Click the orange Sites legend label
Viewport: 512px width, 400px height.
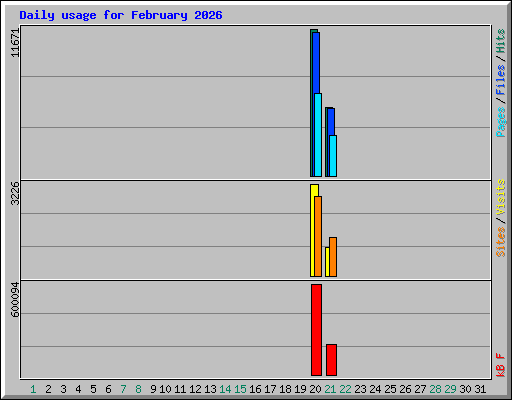pos(500,242)
